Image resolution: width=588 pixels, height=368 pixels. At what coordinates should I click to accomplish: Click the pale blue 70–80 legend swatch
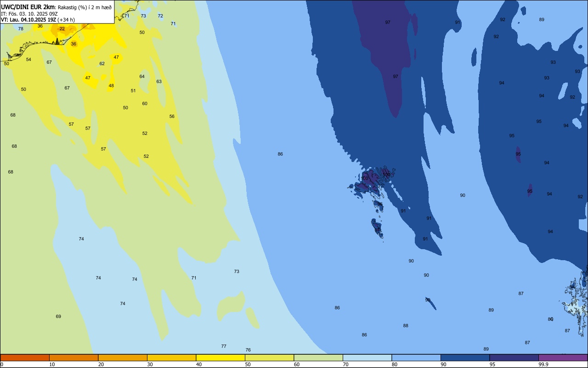click(x=367, y=357)
